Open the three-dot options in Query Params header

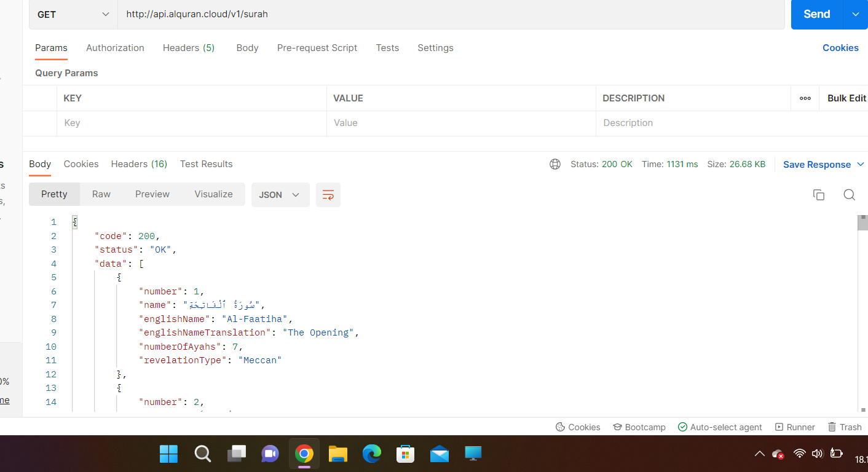(x=804, y=98)
